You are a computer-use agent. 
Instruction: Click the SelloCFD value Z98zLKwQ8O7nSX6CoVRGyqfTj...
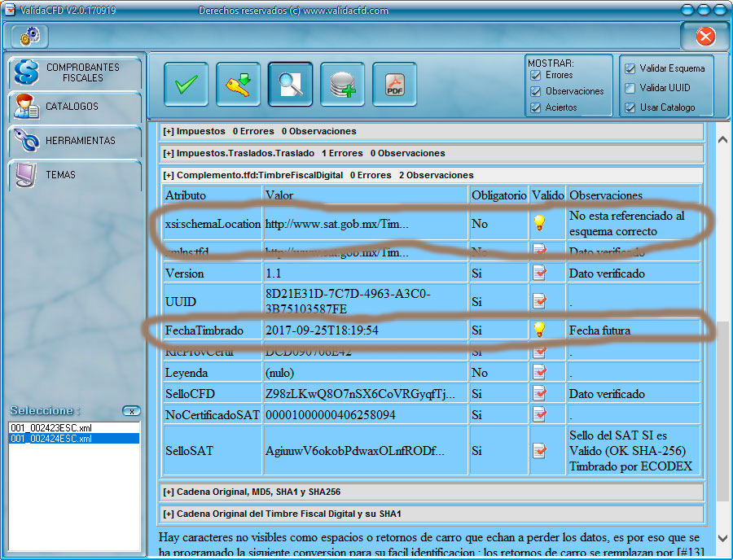359,394
